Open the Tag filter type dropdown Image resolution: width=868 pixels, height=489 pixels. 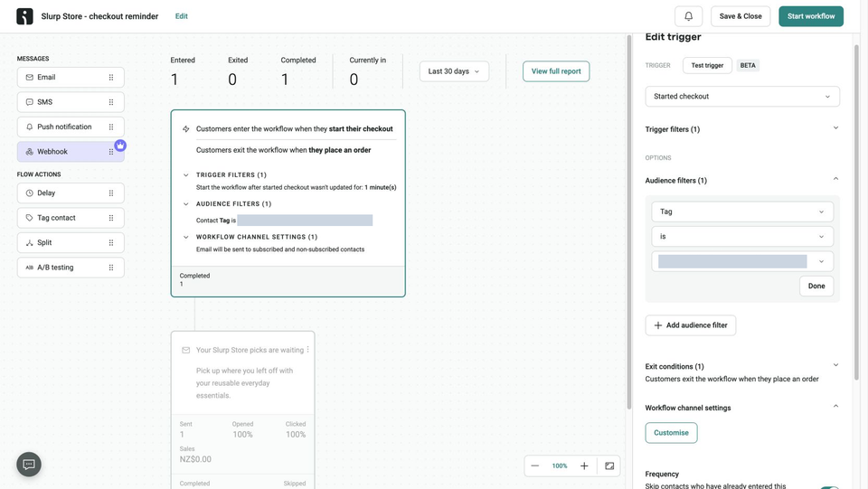pyautogui.click(x=742, y=212)
